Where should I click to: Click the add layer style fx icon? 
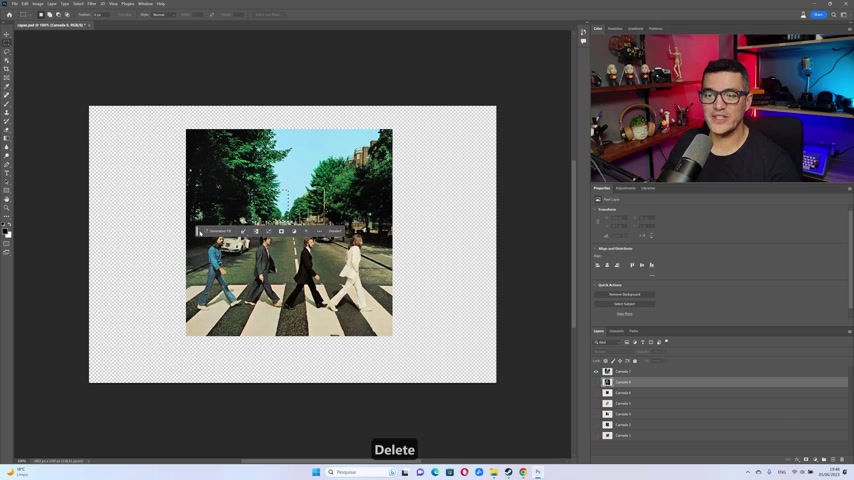click(x=797, y=459)
